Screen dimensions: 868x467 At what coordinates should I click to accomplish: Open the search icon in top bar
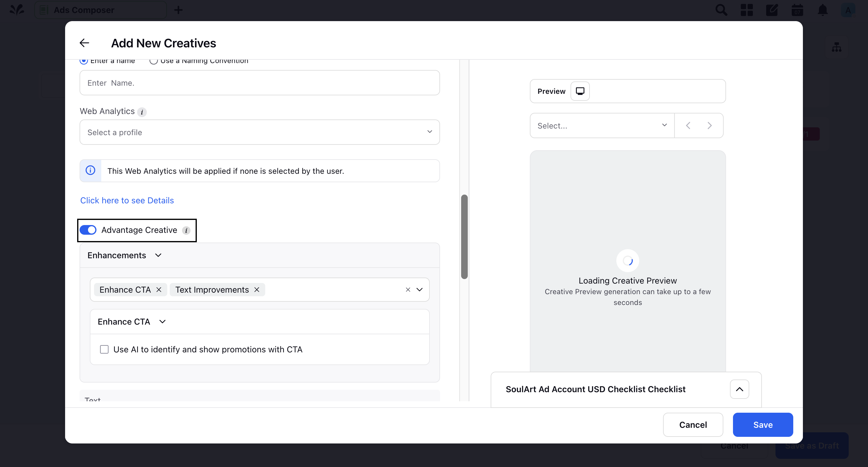721,10
